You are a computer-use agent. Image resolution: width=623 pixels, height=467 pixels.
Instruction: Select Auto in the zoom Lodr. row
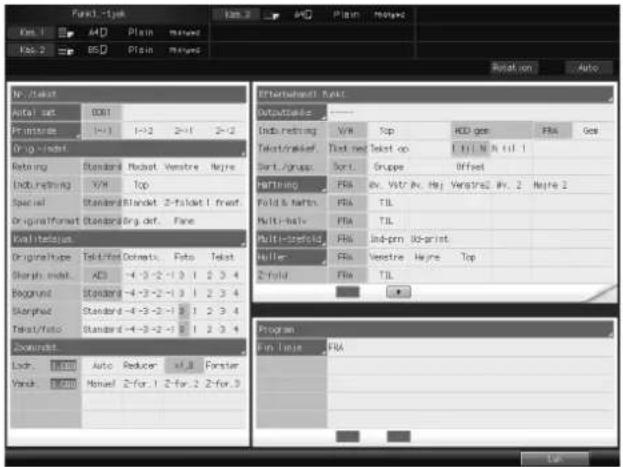[102, 366]
